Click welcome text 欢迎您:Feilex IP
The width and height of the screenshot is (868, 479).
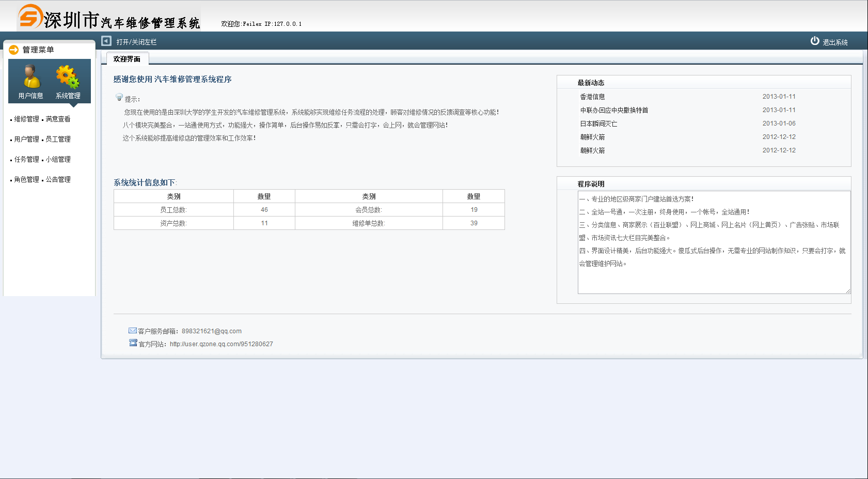261,24
